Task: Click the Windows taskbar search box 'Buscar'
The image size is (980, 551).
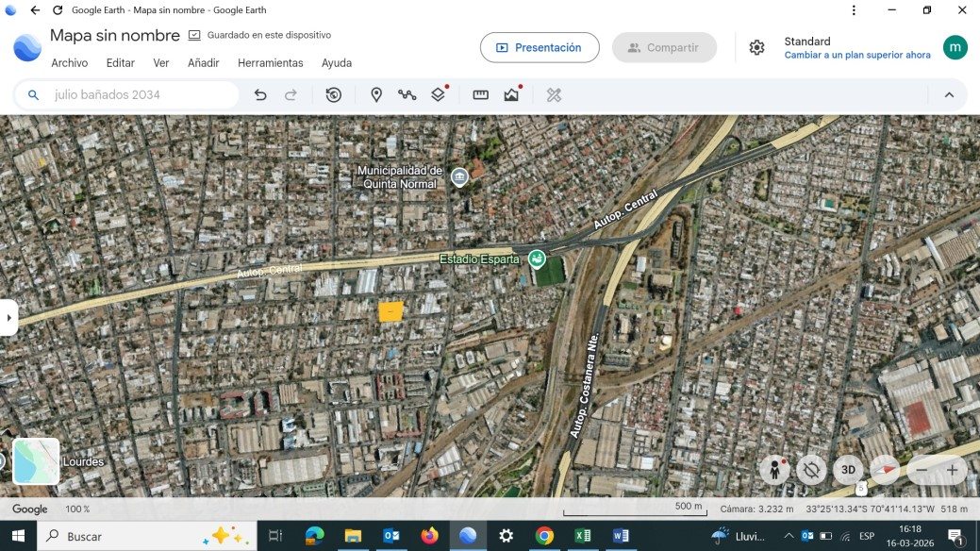Action: point(147,536)
